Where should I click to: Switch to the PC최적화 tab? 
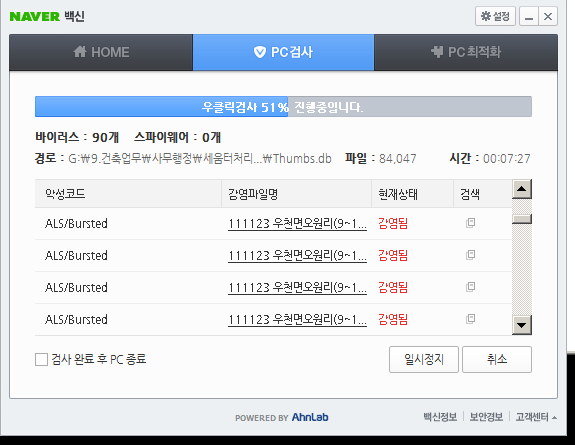pyautogui.click(x=466, y=52)
